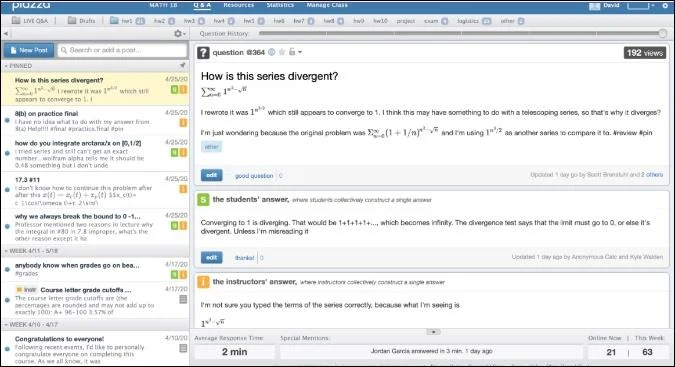Click edit button under students' answer
Viewport: 675px width, 367px height.
tap(211, 257)
